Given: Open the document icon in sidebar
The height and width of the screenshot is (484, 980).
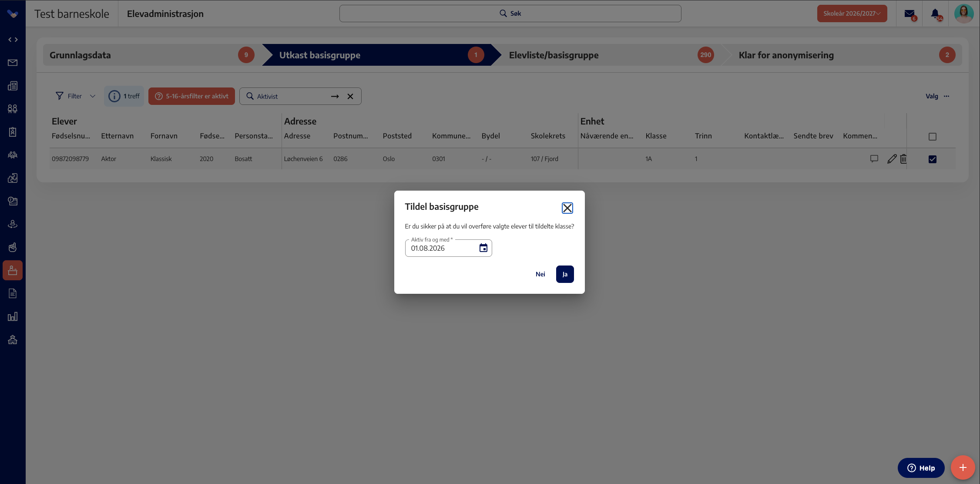Looking at the screenshot, I should point(13,293).
